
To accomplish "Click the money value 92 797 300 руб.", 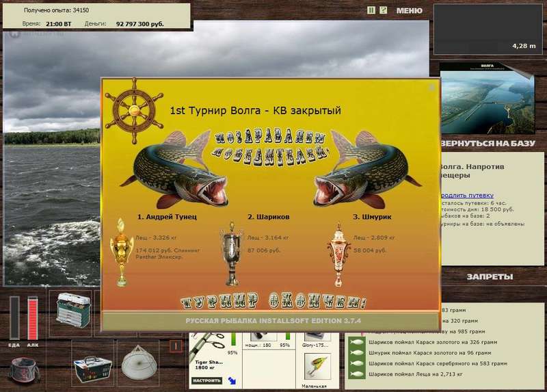I will point(140,24).
